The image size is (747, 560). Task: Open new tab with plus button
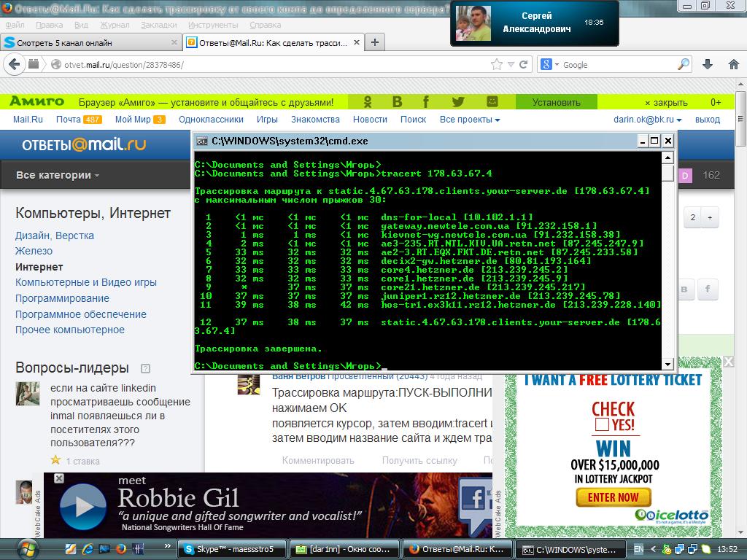[375, 42]
